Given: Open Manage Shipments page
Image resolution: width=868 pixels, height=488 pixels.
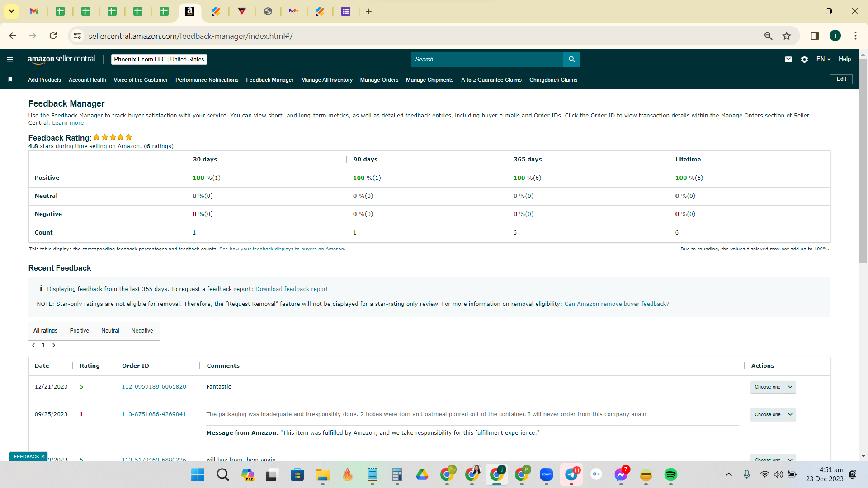Looking at the screenshot, I should point(429,80).
